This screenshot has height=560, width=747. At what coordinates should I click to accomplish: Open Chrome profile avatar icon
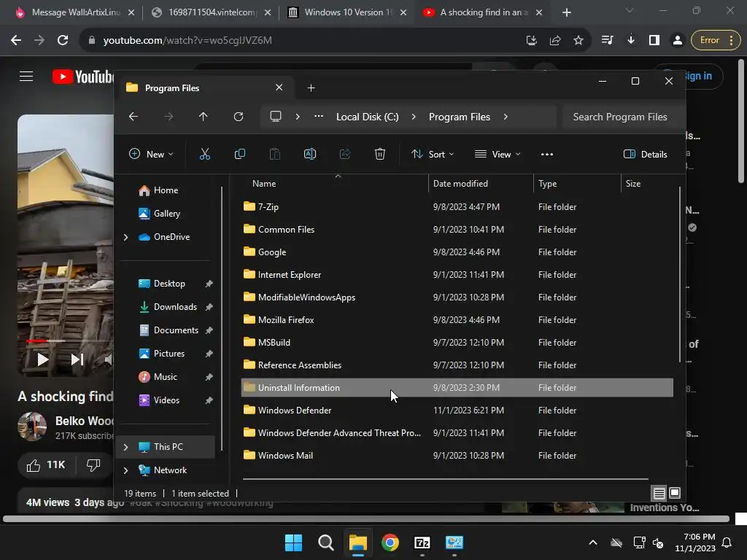[678, 41]
